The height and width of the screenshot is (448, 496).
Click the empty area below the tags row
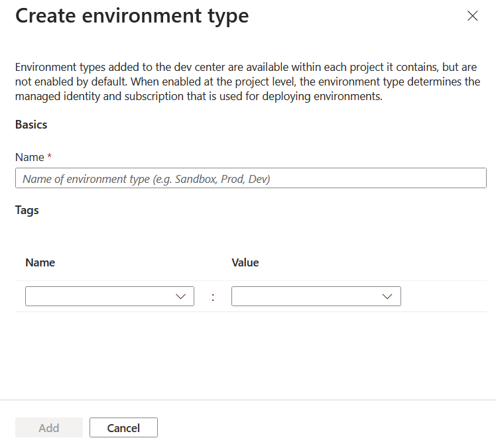click(251, 355)
